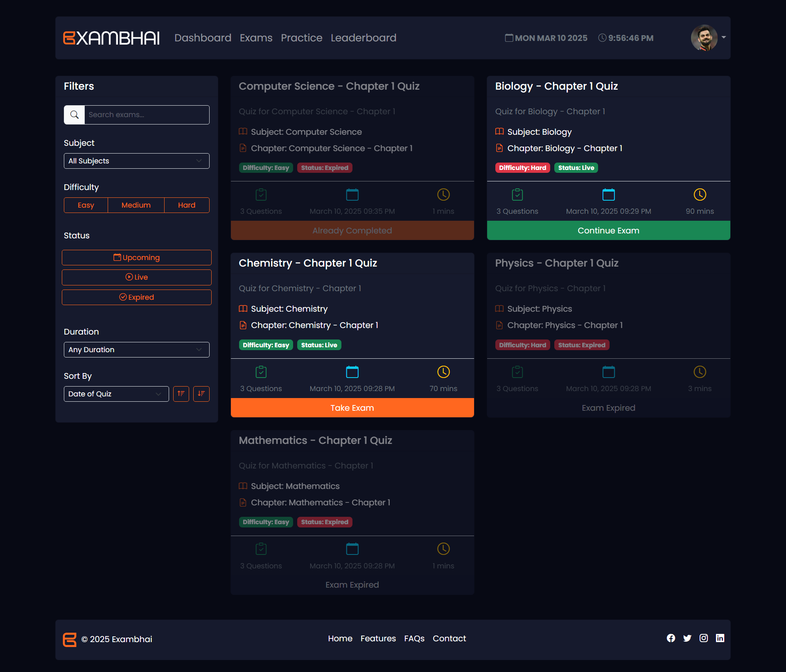Click the search magnifier icon
786x672 pixels.
(74, 115)
